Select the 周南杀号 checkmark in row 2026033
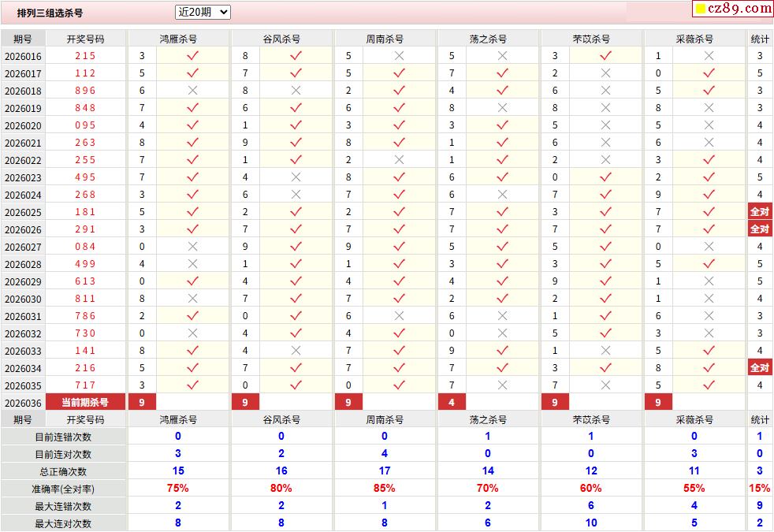 (399, 351)
